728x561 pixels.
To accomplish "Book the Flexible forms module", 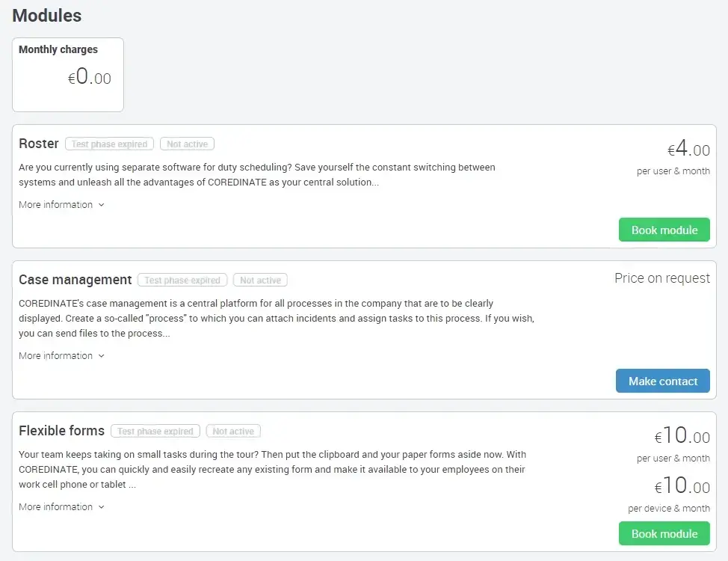I will click(664, 534).
